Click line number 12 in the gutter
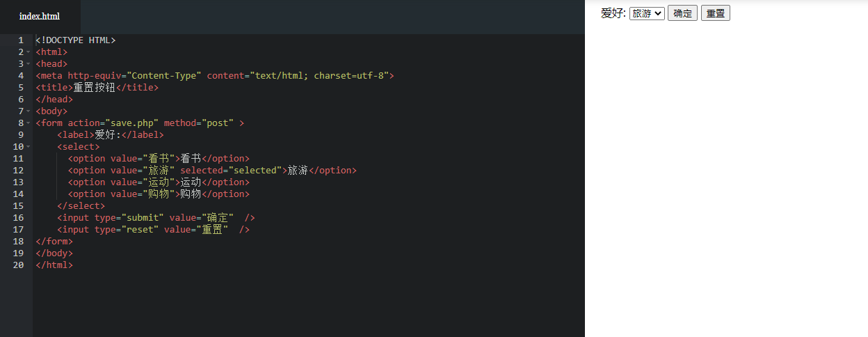Image resolution: width=868 pixels, height=337 pixels. pos(18,171)
